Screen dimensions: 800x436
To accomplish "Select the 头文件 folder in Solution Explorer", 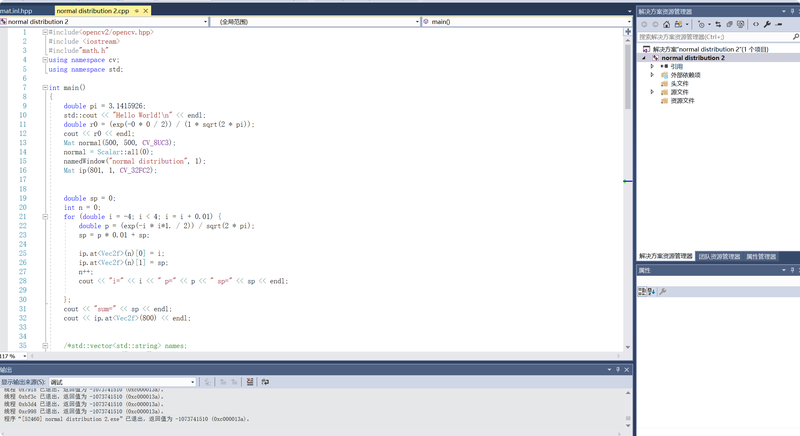I will [x=679, y=84].
